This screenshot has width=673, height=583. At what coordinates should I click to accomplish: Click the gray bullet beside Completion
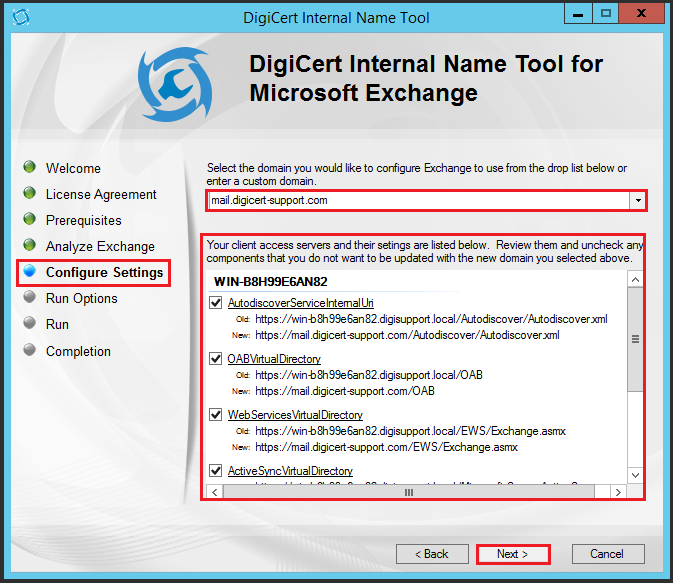[30, 350]
